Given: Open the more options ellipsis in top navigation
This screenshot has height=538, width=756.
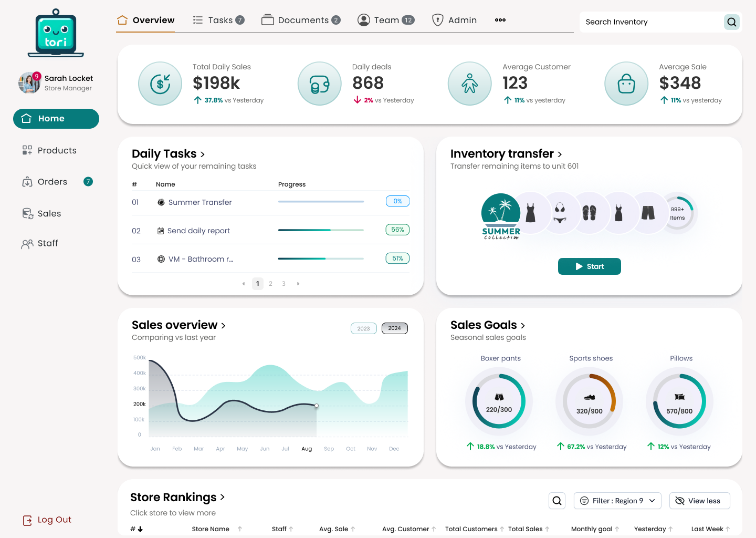Looking at the screenshot, I should (500, 20).
